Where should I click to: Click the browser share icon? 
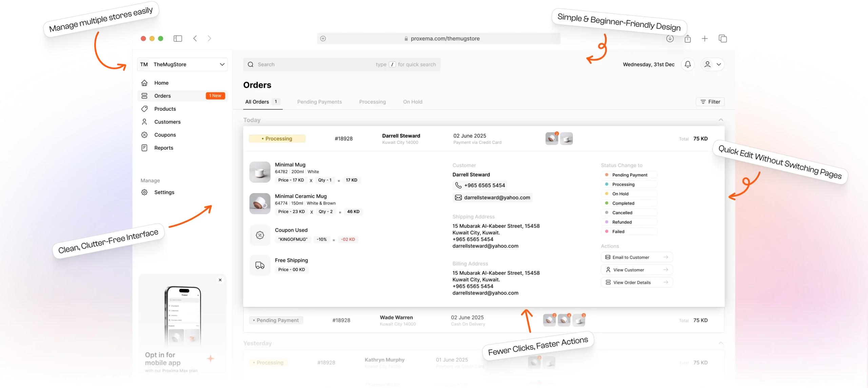pos(688,39)
